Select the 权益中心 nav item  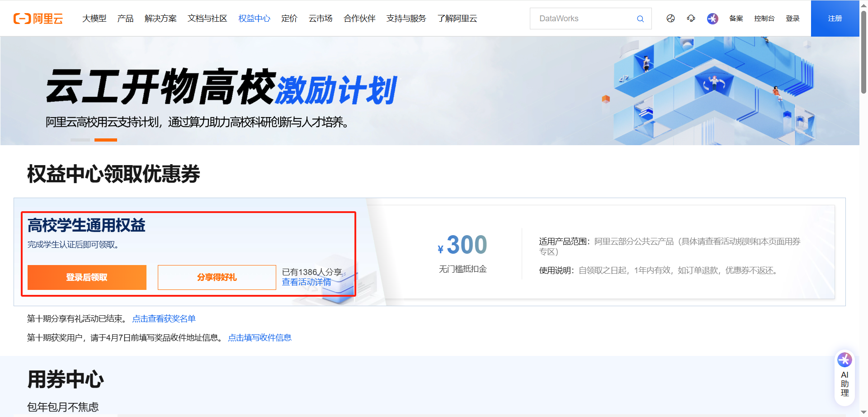pos(254,19)
